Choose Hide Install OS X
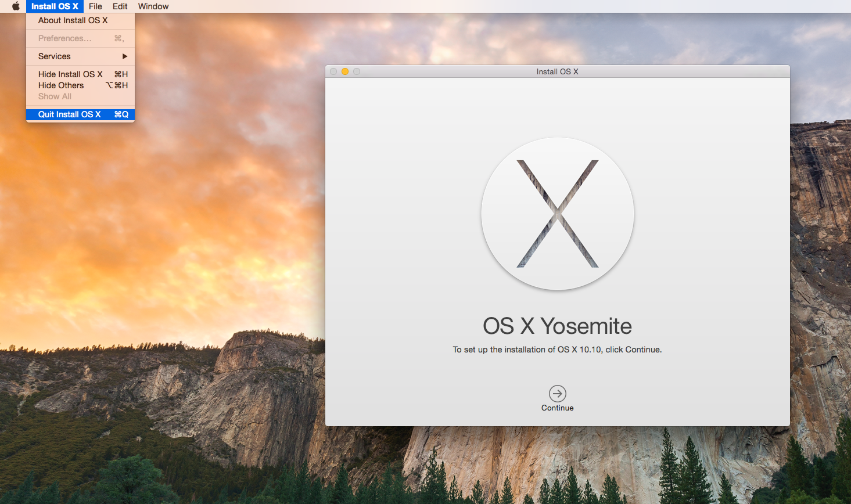Screen dimensions: 851x504 pyautogui.click(x=80, y=74)
